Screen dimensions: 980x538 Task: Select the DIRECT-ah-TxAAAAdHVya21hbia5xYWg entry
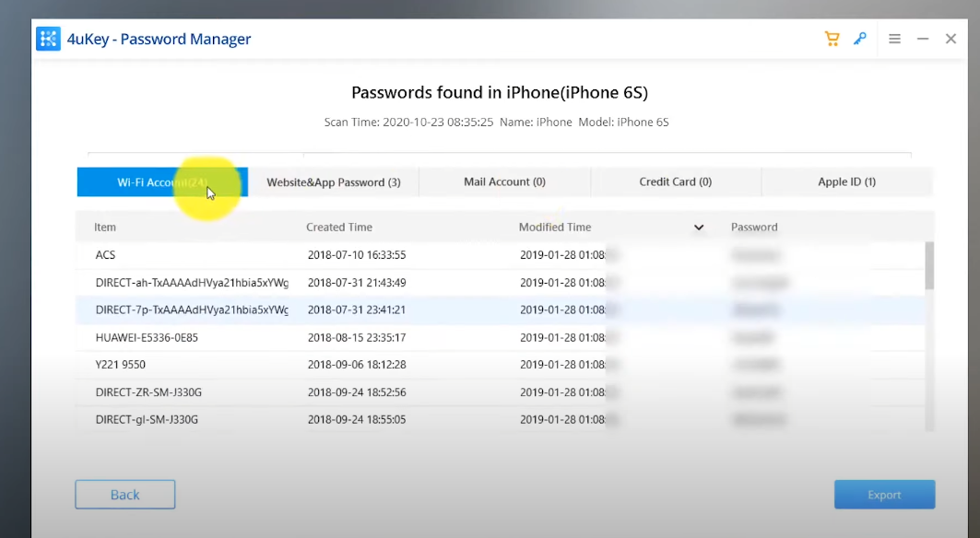tap(500, 283)
